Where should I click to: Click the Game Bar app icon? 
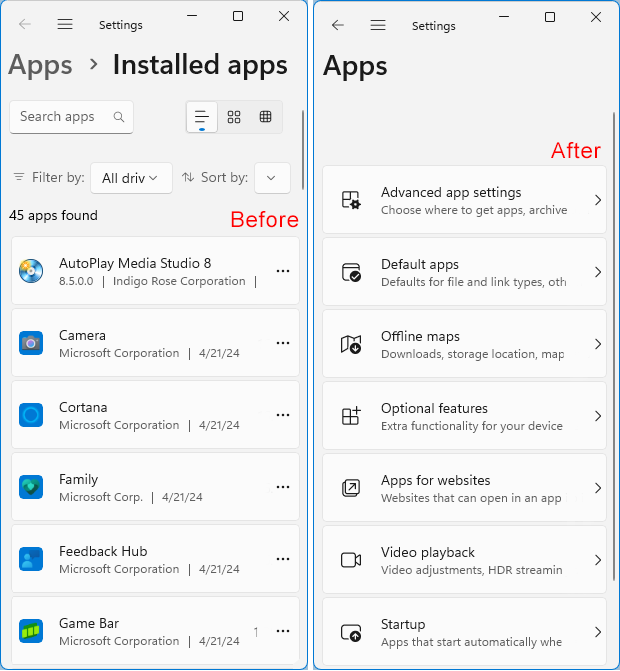click(x=31, y=631)
